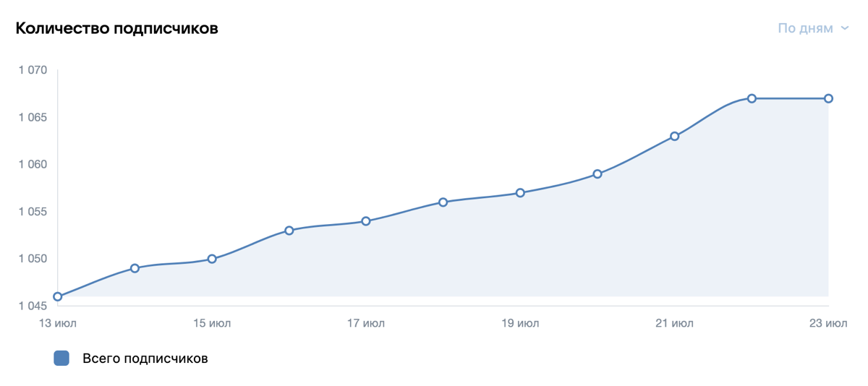This screenshot has width=868, height=386.
Task: Select the data point at 1 049 subscribers
Action: coord(135,268)
